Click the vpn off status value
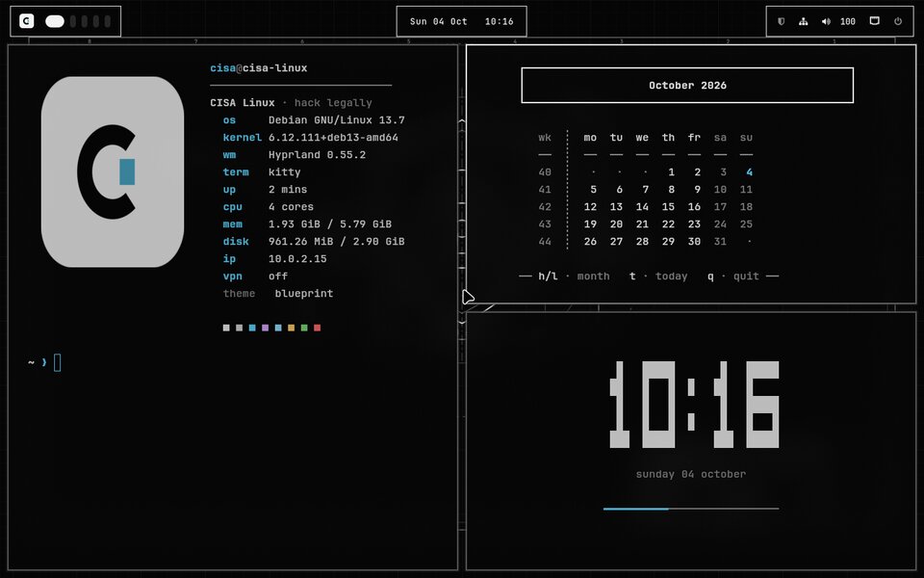Image resolution: width=924 pixels, height=578 pixels. tap(278, 276)
